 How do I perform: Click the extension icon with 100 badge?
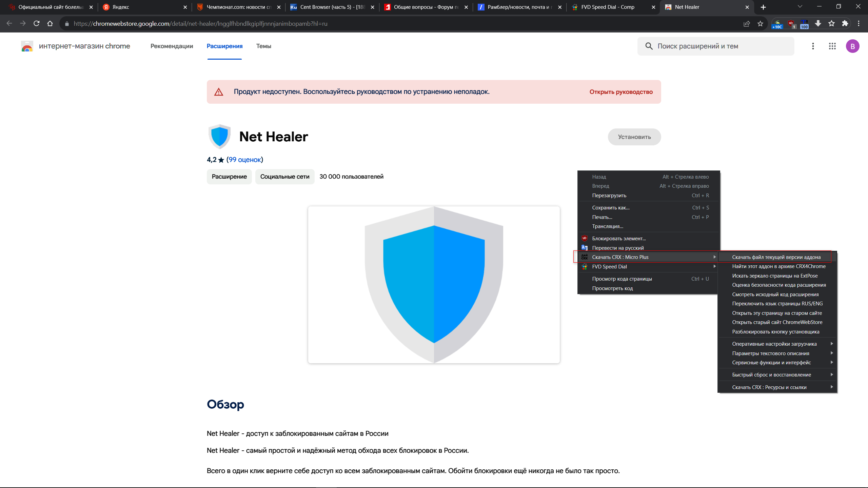click(x=804, y=24)
